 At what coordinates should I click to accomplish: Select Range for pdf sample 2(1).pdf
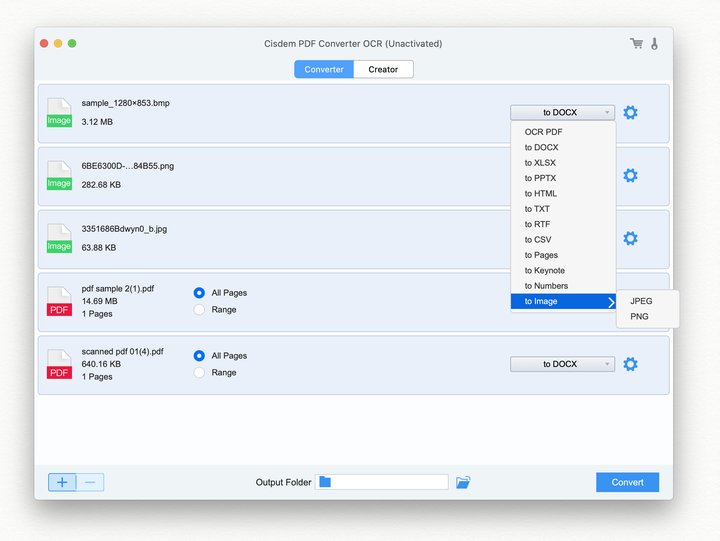200,310
